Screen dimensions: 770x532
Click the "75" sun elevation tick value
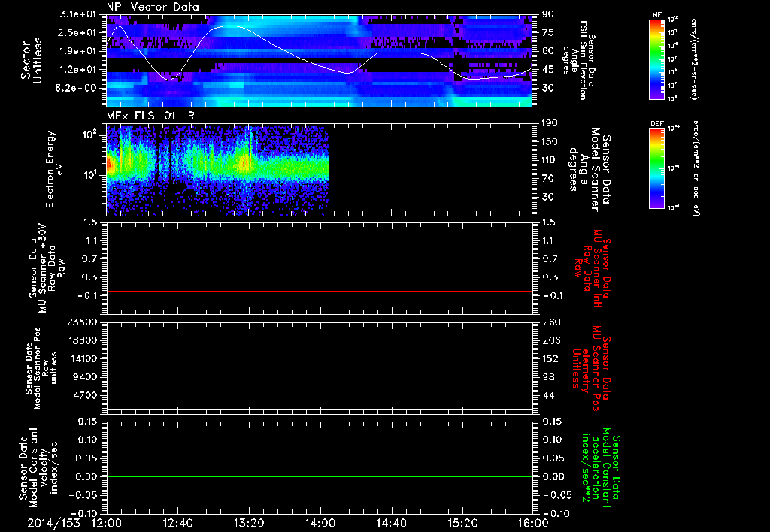tap(548, 32)
